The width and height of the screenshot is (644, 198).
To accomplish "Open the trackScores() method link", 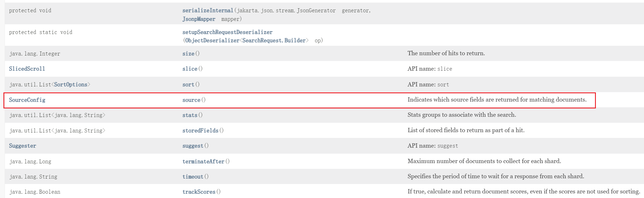I will pos(199,192).
